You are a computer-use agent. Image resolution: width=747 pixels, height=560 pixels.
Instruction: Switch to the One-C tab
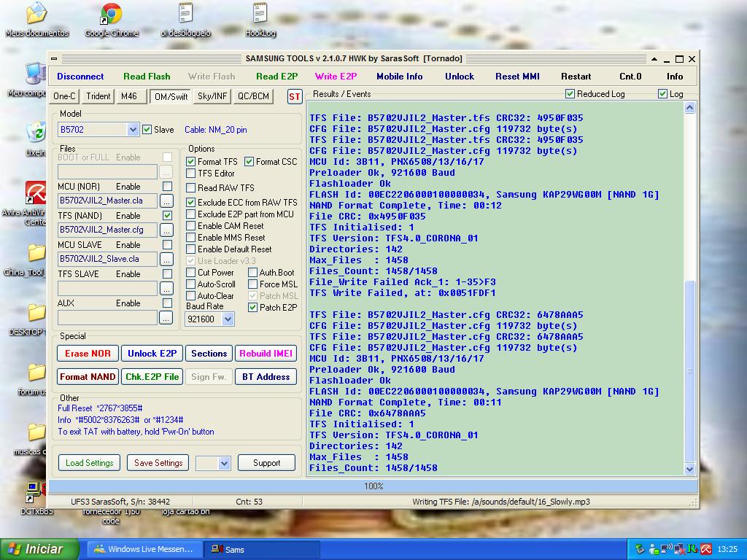pyautogui.click(x=64, y=96)
